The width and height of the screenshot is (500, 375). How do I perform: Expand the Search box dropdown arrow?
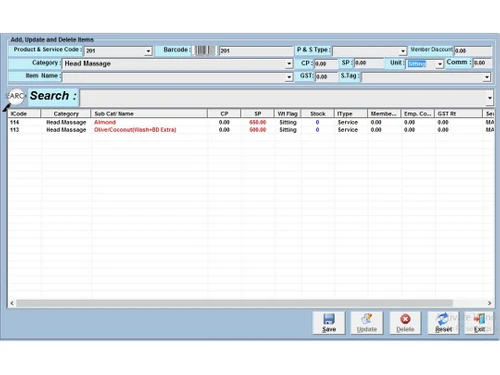click(x=490, y=98)
